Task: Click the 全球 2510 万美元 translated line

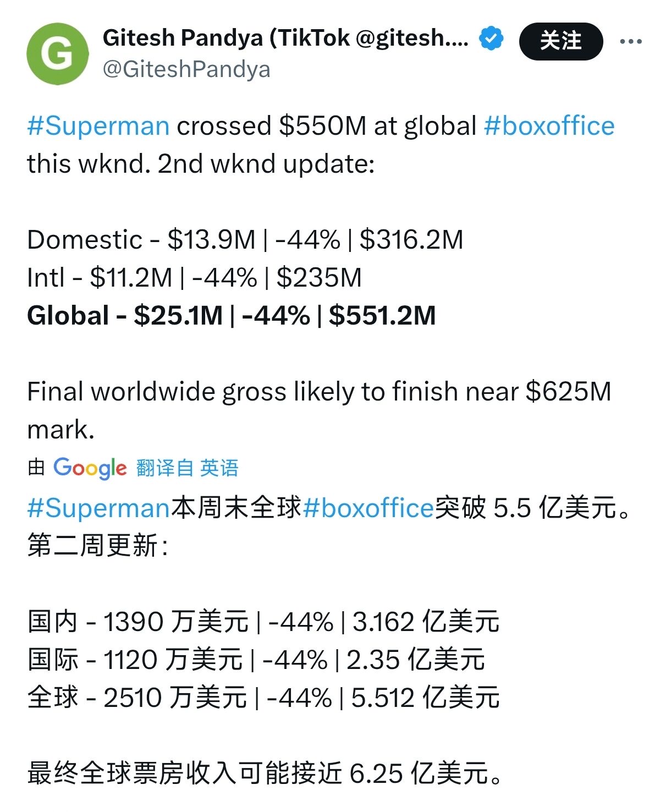Action: 263,698
